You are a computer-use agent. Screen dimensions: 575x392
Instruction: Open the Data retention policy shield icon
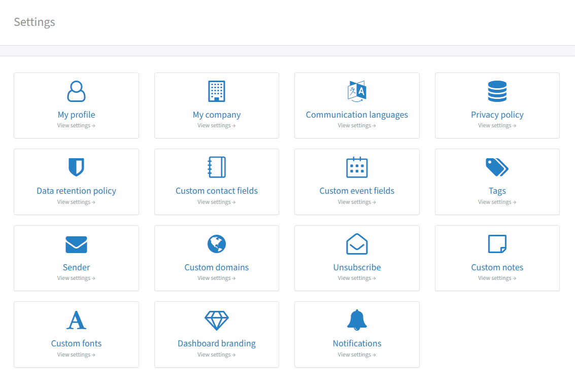pyautogui.click(x=76, y=167)
